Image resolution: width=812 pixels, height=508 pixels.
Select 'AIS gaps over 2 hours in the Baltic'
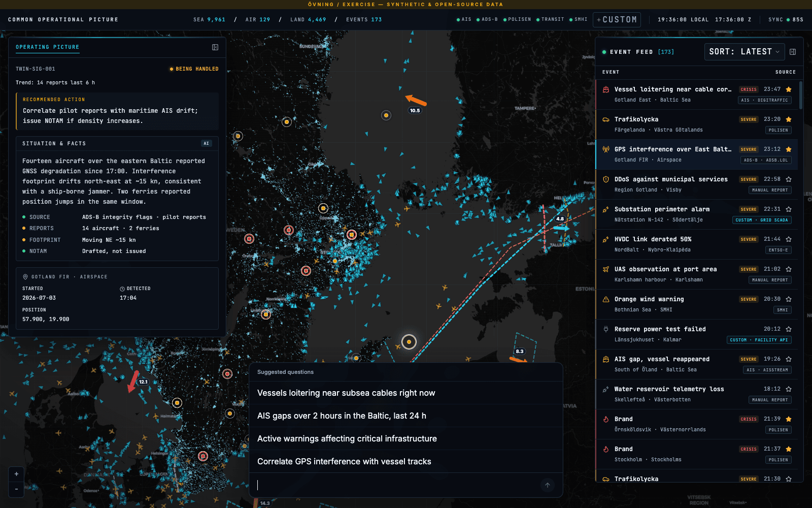[x=406, y=416]
